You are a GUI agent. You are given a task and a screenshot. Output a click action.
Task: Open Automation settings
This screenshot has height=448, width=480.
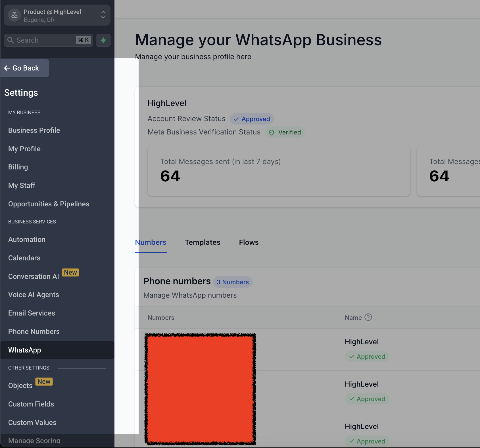point(27,240)
